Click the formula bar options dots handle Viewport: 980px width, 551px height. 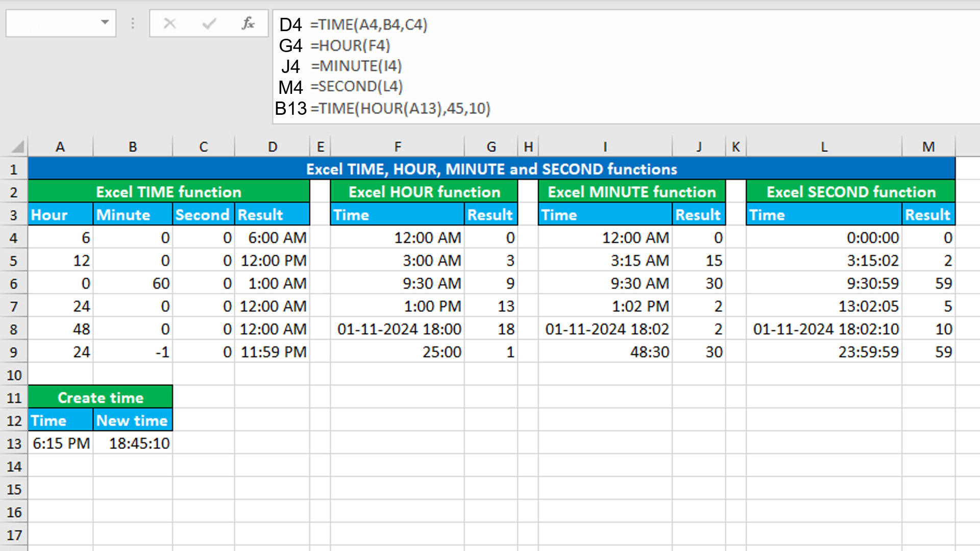133,23
